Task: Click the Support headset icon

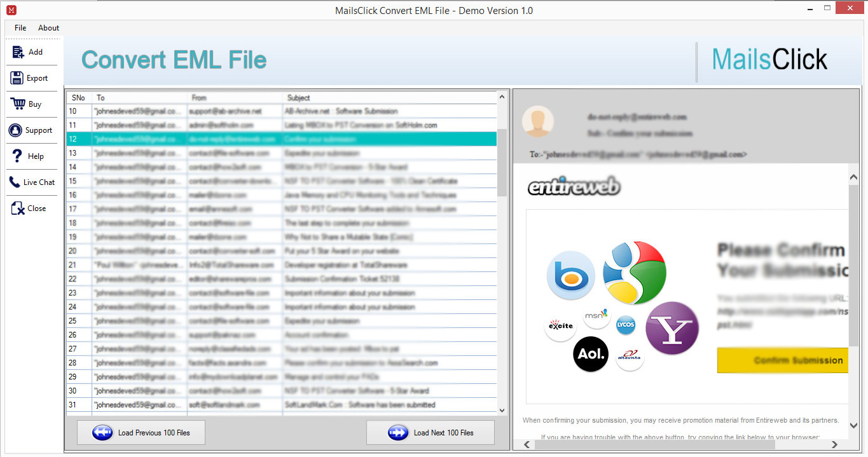Action: tap(16, 130)
